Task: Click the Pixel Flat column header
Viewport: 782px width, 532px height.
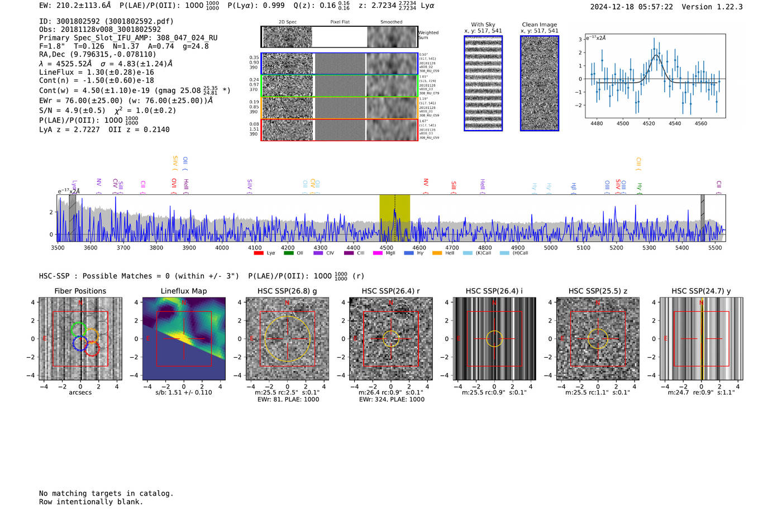Action: (x=340, y=22)
